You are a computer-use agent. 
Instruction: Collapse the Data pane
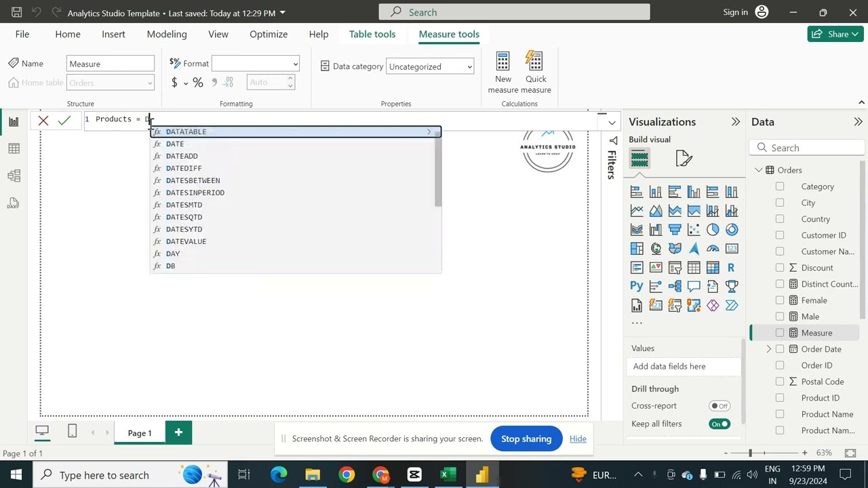[858, 122]
